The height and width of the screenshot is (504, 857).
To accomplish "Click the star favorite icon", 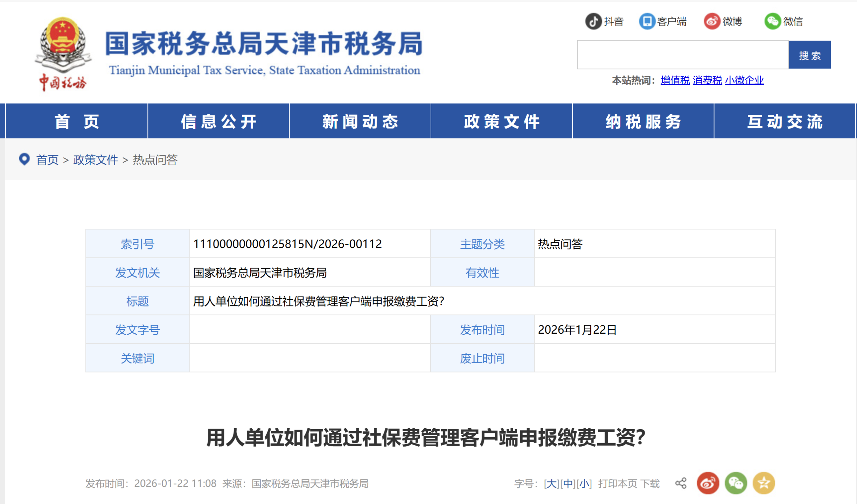I will click(763, 484).
